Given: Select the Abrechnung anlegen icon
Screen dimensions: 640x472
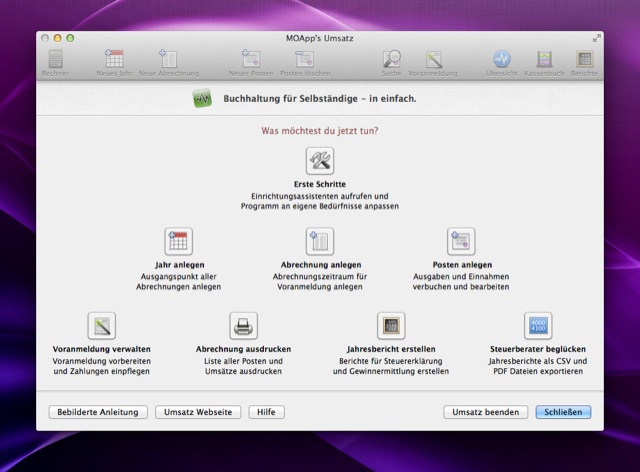Looking at the screenshot, I should pyautogui.click(x=319, y=241).
